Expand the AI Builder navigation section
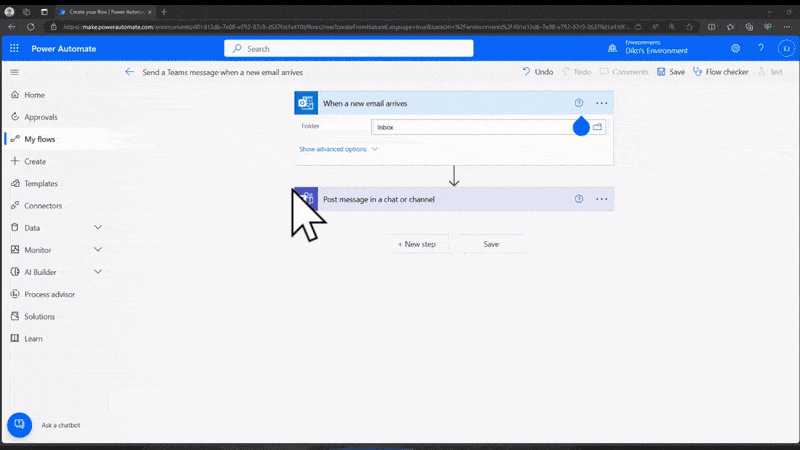The width and height of the screenshot is (800, 450). point(98,271)
